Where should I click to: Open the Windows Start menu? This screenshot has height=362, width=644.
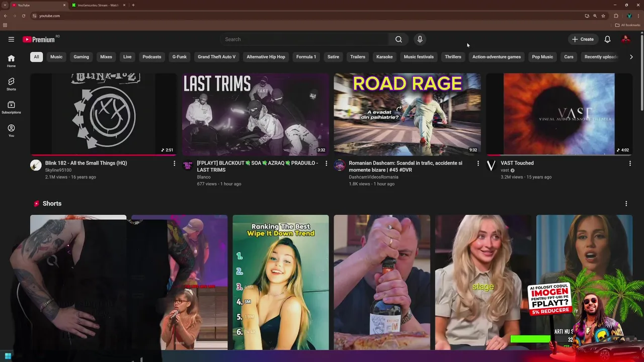(8, 356)
